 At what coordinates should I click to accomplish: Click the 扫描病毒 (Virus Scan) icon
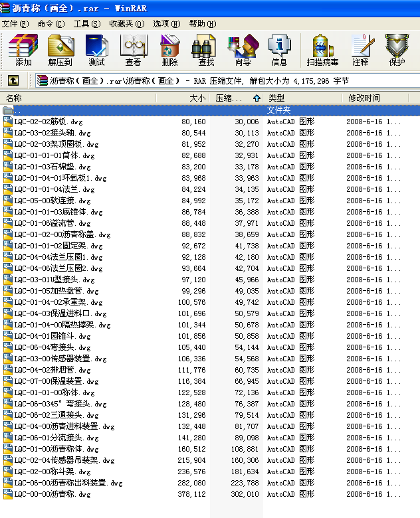tap(322, 50)
